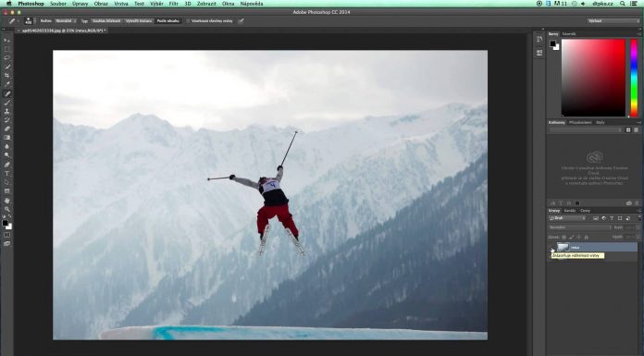Viewport: 644px width, 356px height.
Task: Open the Barvy panel flyout menu
Action: [638, 34]
